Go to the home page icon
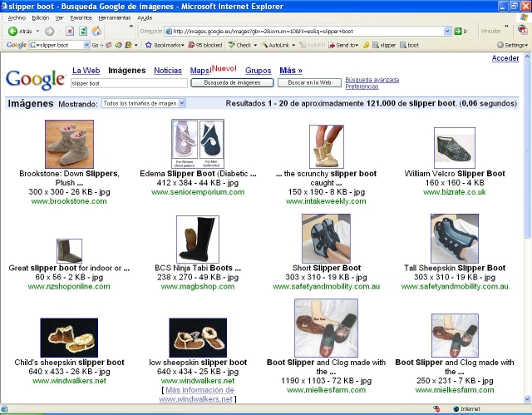532x415 pixels. click(96, 32)
